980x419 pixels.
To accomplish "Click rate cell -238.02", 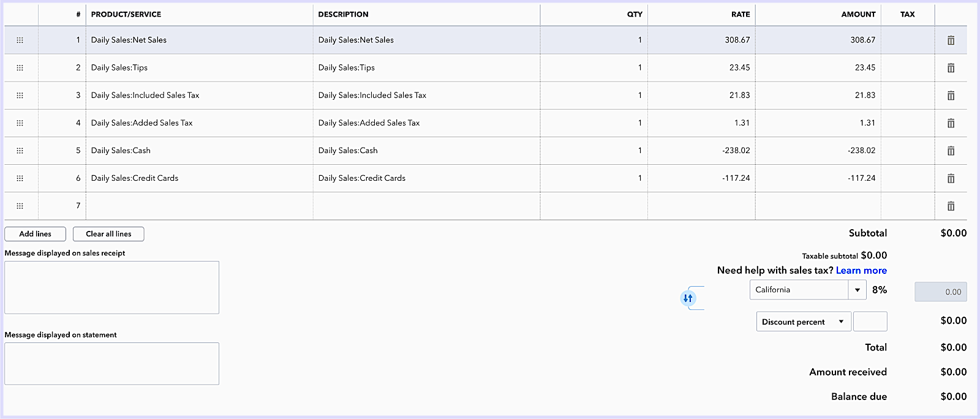I will [701, 150].
